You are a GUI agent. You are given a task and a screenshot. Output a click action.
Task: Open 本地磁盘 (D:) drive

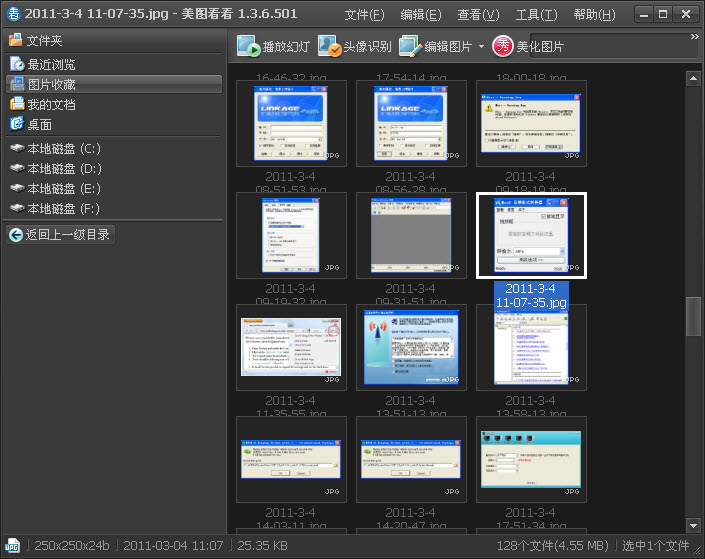coord(64,168)
